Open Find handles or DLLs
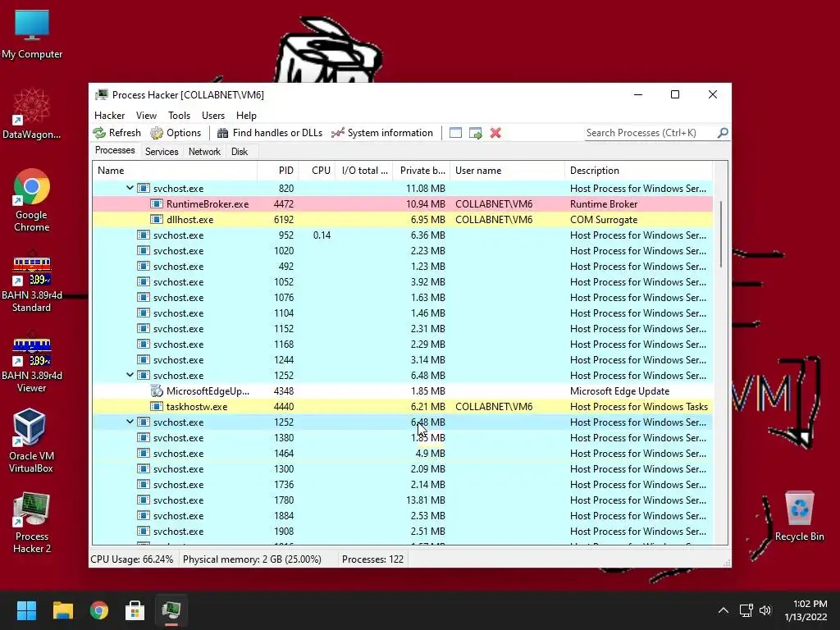Image resolution: width=840 pixels, height=630 pixels. [269, 133]
